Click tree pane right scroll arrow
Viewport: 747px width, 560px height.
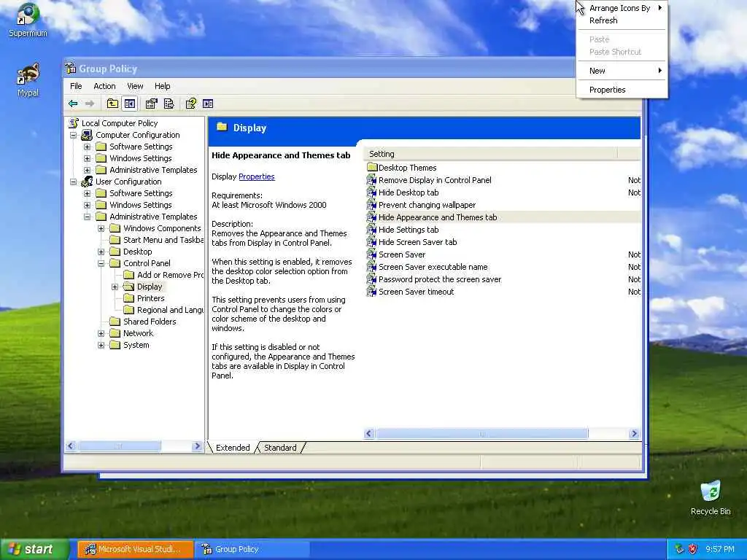(197, 446)
